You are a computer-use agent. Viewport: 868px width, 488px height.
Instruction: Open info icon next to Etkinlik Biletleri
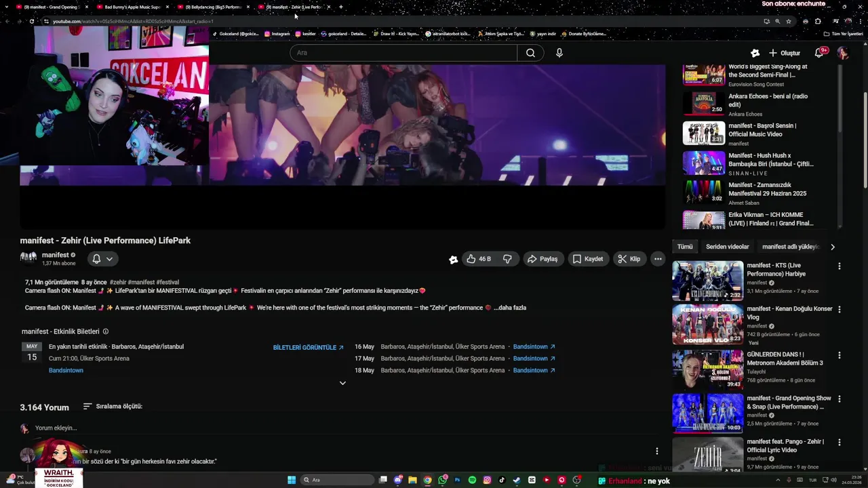(105, 331)
